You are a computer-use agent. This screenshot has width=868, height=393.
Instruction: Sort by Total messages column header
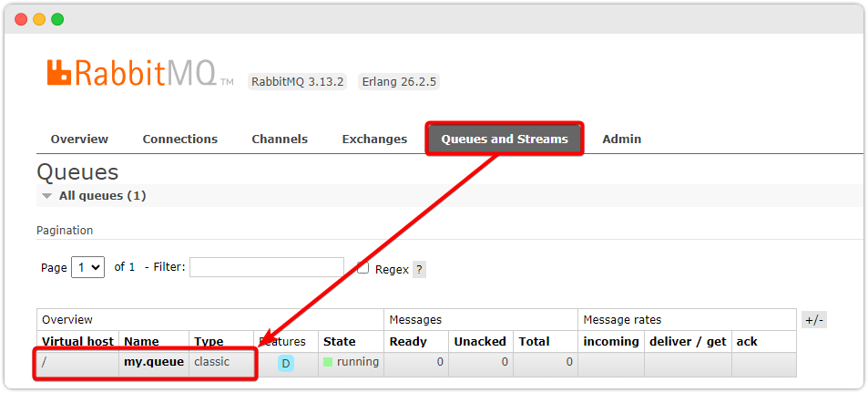534,341
